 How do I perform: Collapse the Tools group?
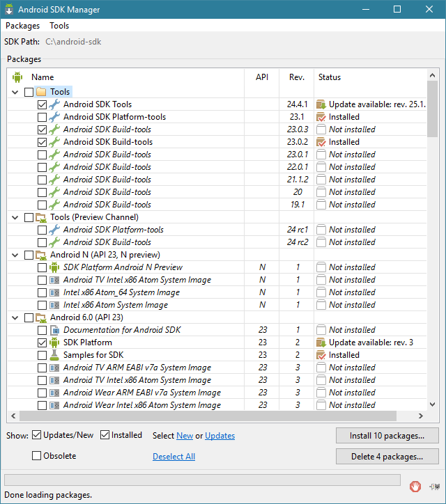pyautogui.click(x=15, y=93)
